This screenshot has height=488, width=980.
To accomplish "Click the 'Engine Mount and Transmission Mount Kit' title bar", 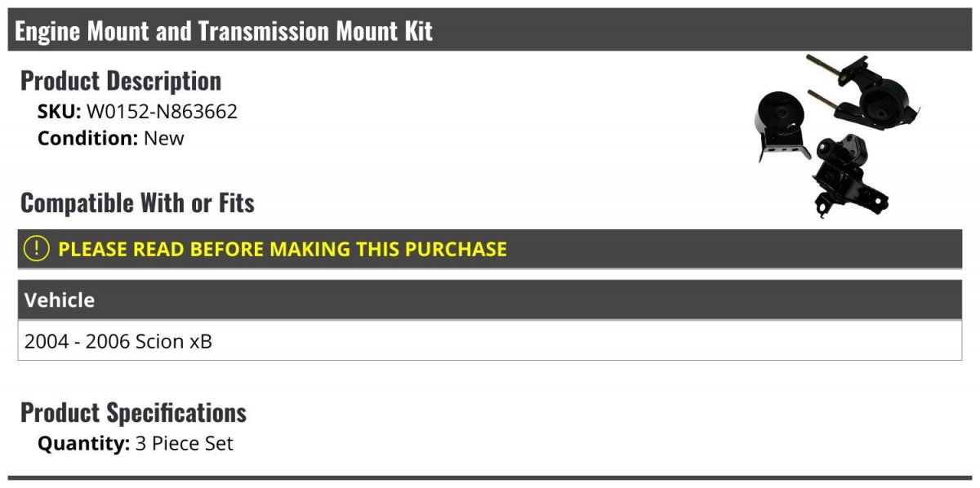I will click(490, 30).
